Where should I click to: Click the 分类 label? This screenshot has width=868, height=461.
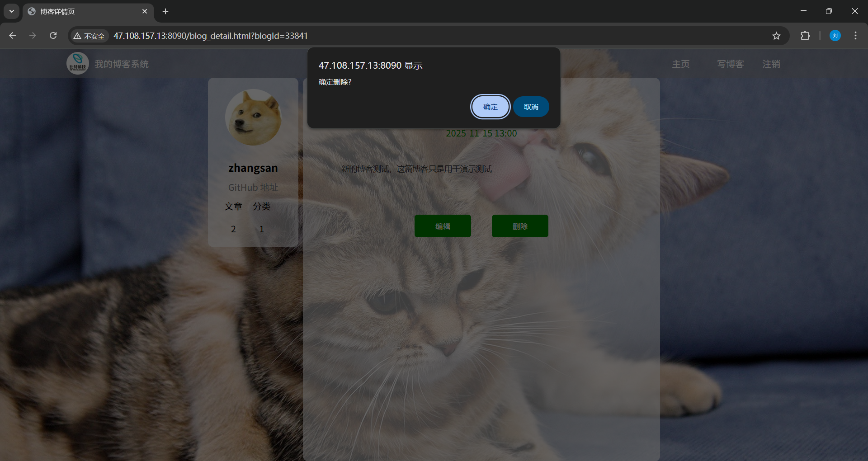(x=262, y=207)
